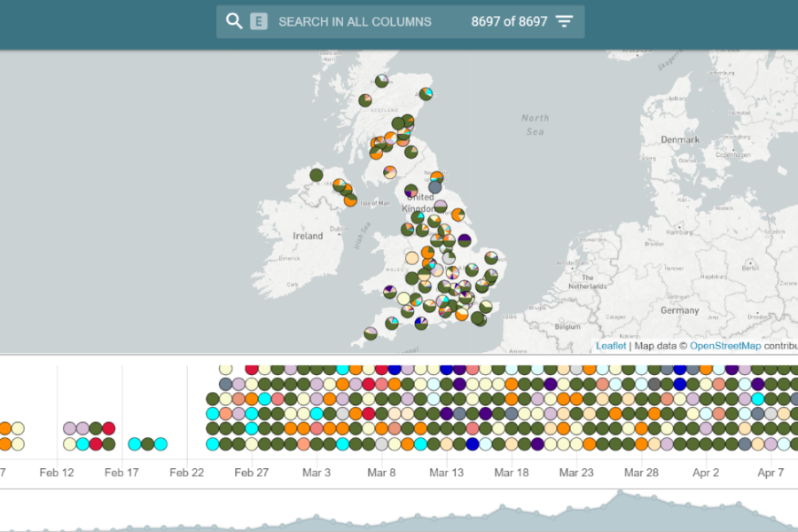This screenshot has width=798, height=532.
Task: Click the Mar 28 timeline date label
Action: pyautogui.click(x=640, y=473)
